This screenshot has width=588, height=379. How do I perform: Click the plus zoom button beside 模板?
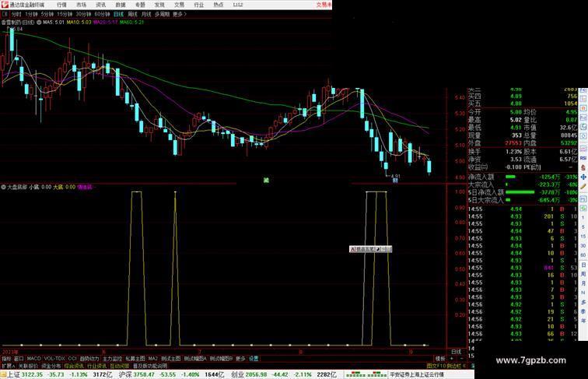pyautogui.click(x=451, y=359)
